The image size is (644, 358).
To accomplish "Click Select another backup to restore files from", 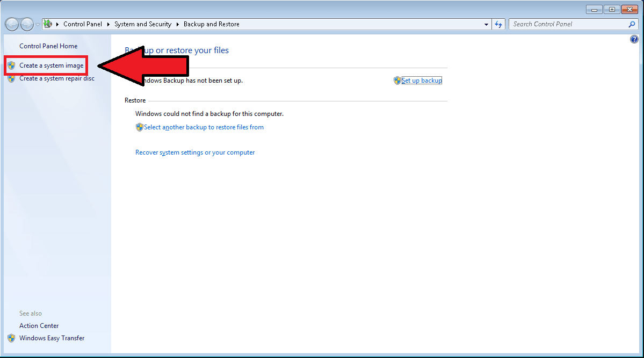I will coord(204,127).
